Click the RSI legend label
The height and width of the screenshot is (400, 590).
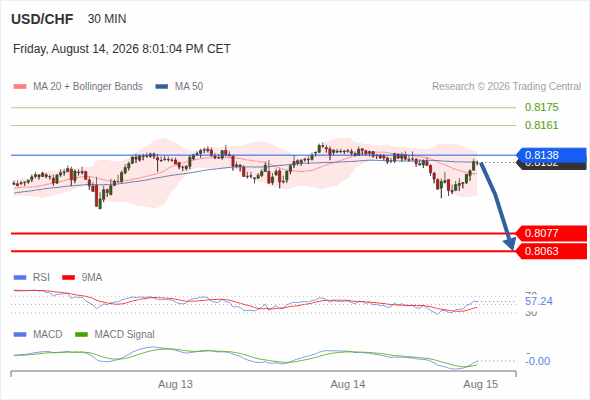tap(41, 278)
